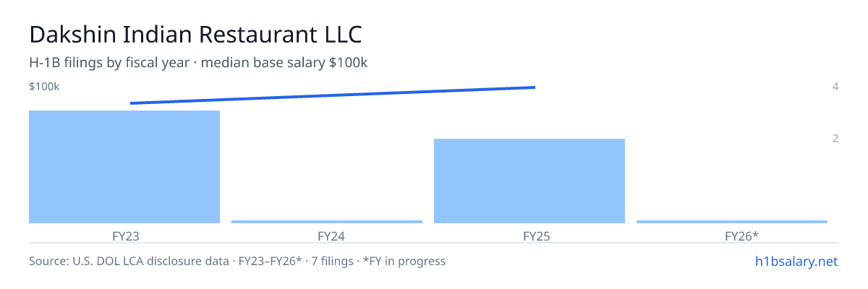Select the FY25 axis label
The image size is (868, 289).
pos(529,236)
